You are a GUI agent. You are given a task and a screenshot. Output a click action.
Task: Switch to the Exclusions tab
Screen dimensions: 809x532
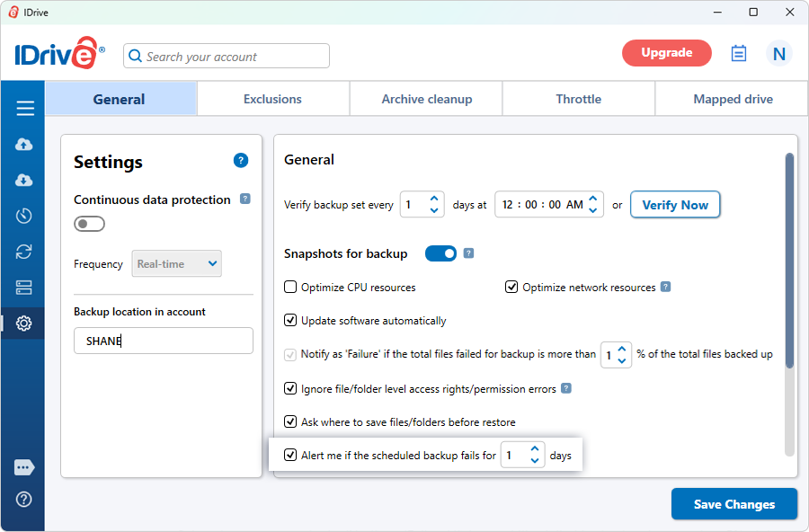(x=272, y=99)
